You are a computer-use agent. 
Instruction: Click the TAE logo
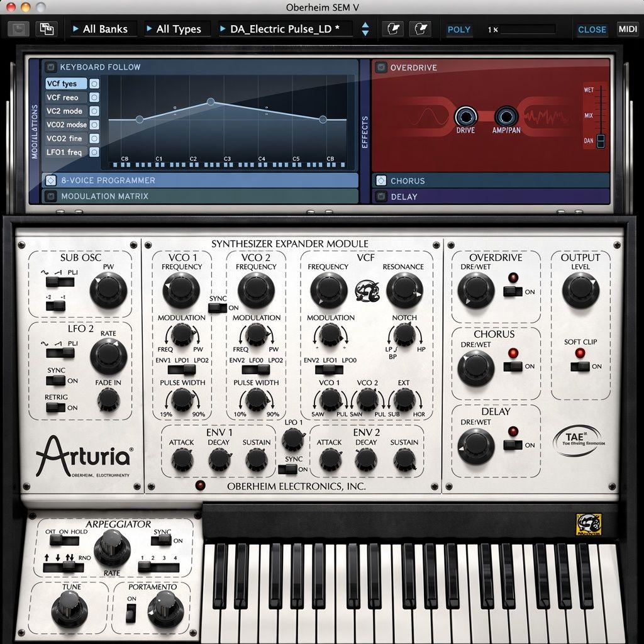tap(579, 440)
